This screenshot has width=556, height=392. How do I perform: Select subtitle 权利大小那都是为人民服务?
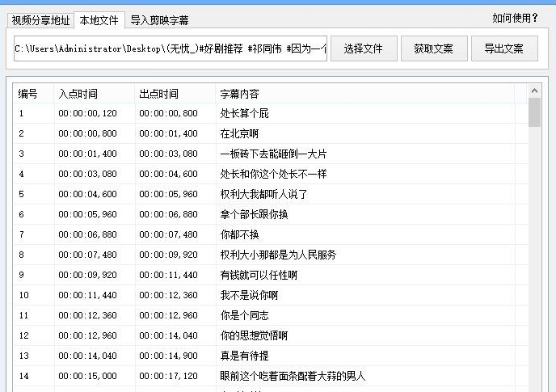click(278, 255)
